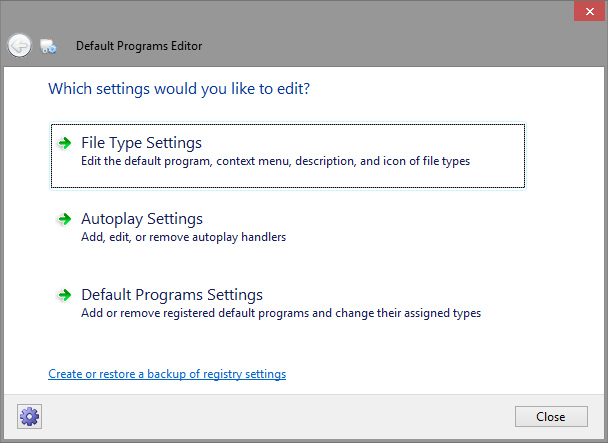Open Autoplay Settings
Viewport: 608px width, 443px height.
(142, 219)
